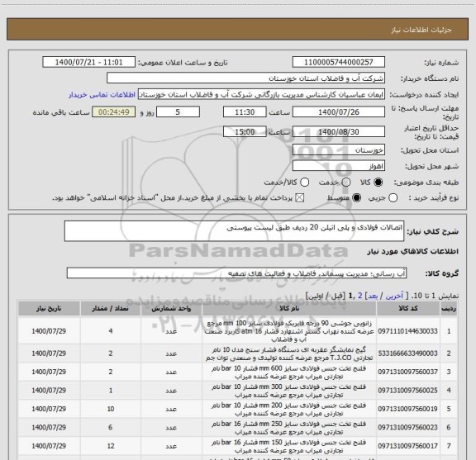
Task: Open اطلاعات تماس خریدار link
Action: pyautogui.click(x=102, y=95)
